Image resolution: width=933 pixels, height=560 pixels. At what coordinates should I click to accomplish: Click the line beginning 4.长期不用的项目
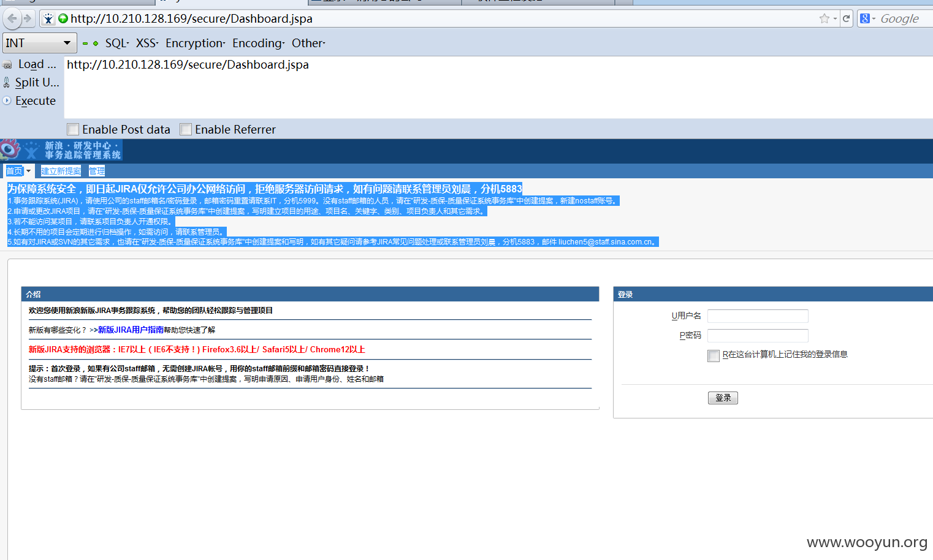coord(117,232)
